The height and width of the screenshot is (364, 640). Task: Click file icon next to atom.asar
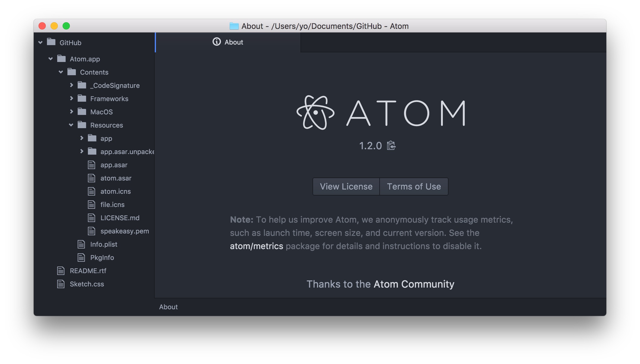92,178
